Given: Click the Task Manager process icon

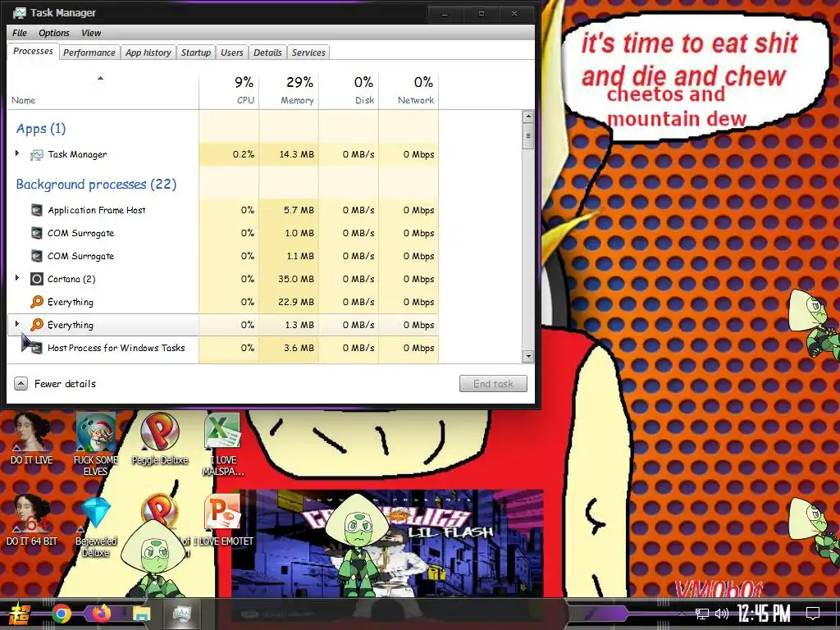Looking at the screenshot, I should pyautogui.click(x=36, y=155).
